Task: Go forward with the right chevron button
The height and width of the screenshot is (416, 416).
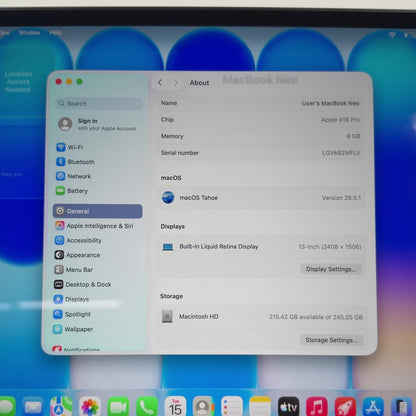Action: [x=176, y=82]
